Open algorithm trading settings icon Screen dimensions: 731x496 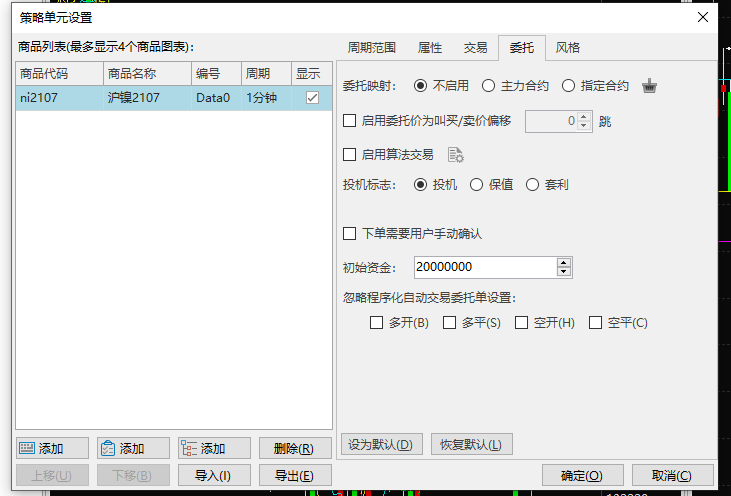pos(455,155)
